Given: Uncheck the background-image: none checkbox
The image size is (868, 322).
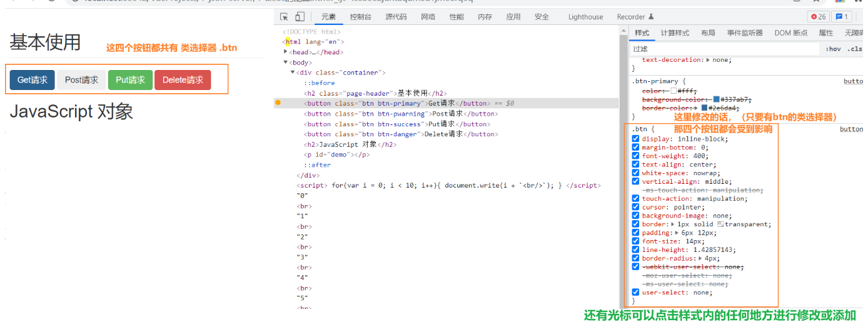Looking at the screenshot, I should pyautogui.click(x=636, y=216).
